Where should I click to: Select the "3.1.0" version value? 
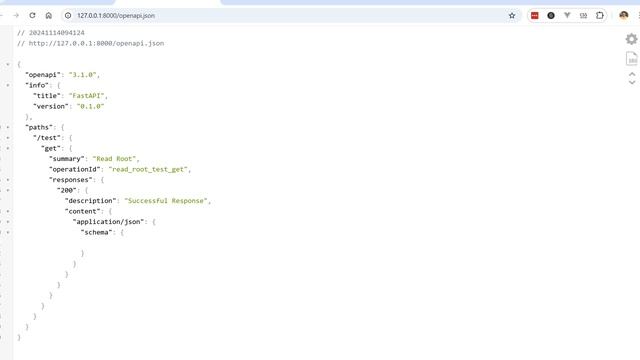click(x=82, y=75)
